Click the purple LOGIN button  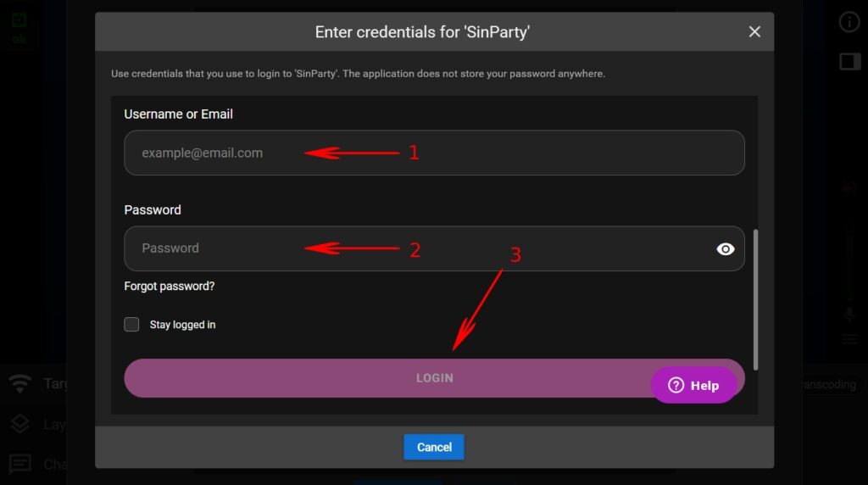coord(435,378)
